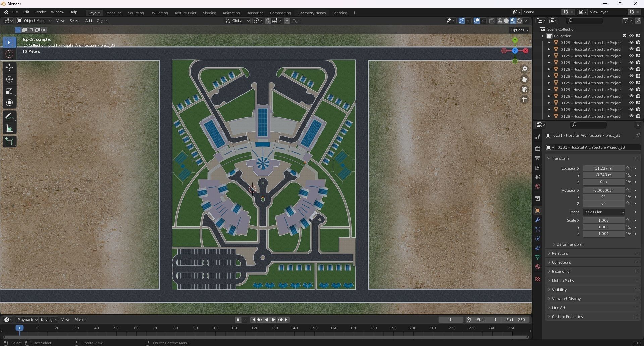
Task: Hide the Collection with its eye icon
Action: click(x=631, y=36)
